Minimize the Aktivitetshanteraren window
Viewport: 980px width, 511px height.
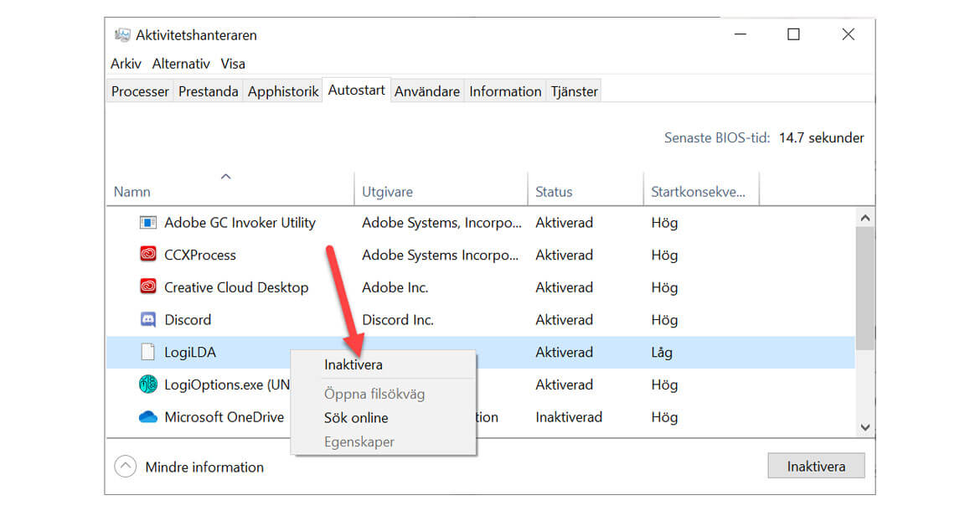[x=740, y=34]
